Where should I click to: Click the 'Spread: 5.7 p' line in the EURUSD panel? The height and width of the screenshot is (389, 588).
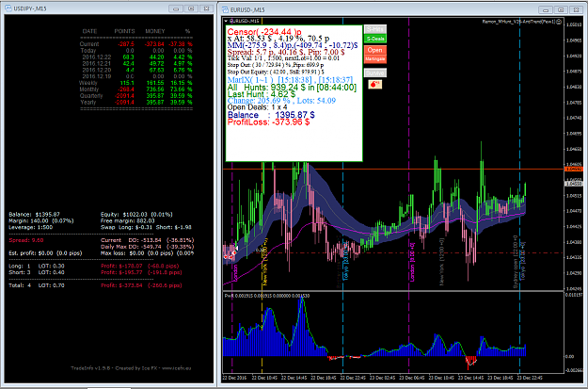286,52
